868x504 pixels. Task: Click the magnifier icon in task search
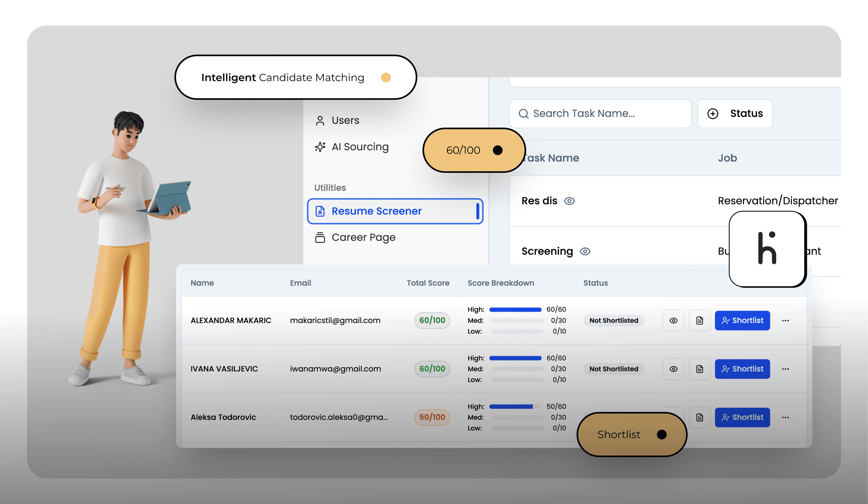pyautogui.click(x=523, y=114)
